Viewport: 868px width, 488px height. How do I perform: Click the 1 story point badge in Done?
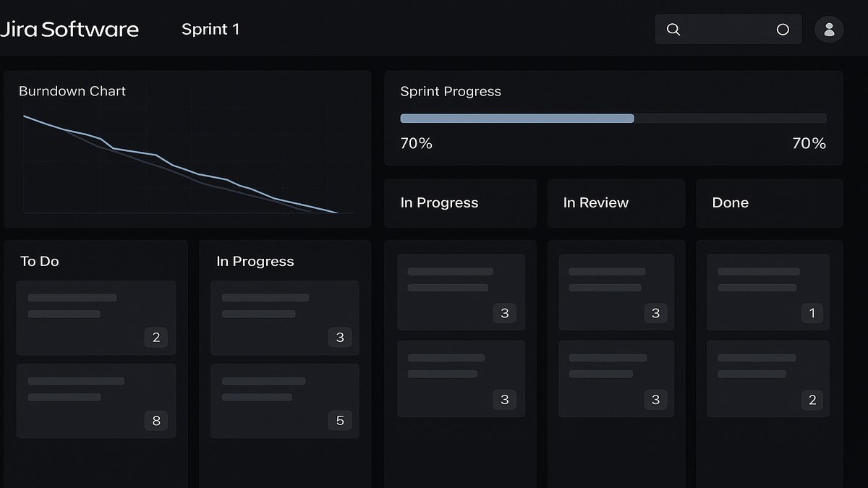[x=812, y=313]
